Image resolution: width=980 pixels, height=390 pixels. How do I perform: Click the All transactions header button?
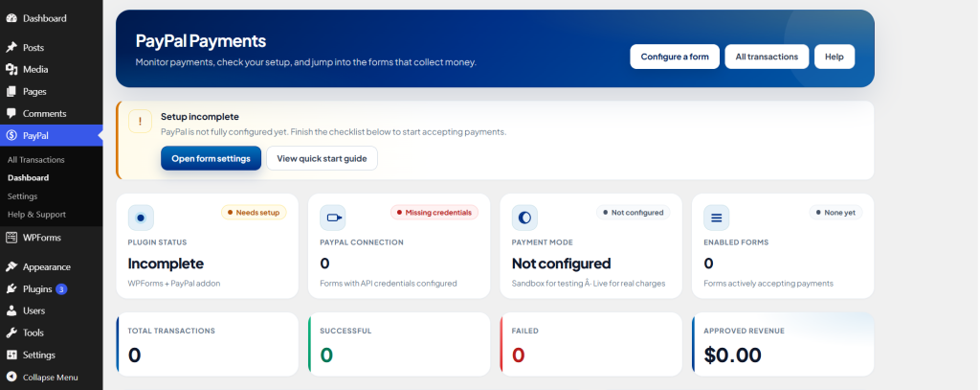point(767,57)
